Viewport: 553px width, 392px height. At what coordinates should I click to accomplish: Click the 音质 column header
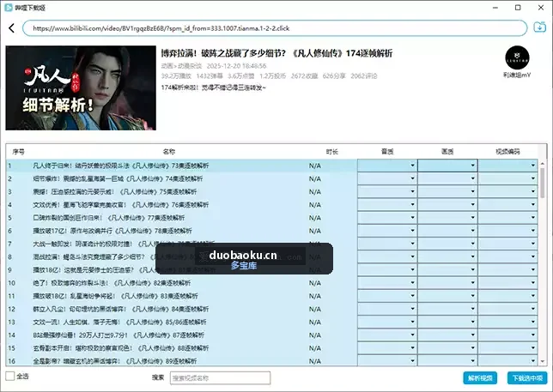coord(387,152)
